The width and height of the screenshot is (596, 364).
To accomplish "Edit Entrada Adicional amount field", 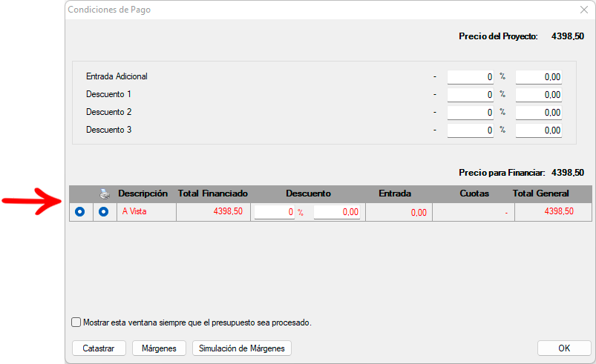I will 539,77.
